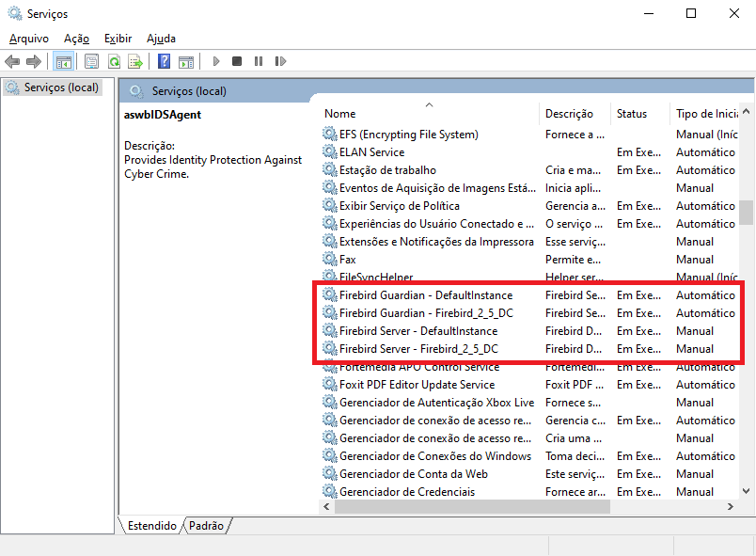
Task: Click the green Refresh toolbar icon
Action: (114, 61)
